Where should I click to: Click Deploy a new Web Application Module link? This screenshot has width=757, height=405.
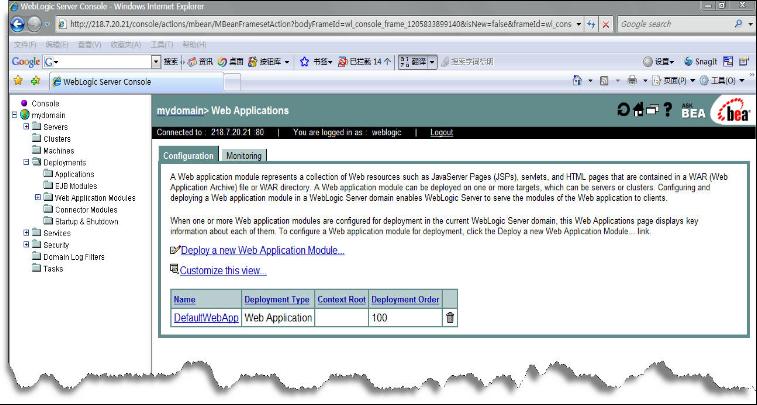tap(263, 250)
